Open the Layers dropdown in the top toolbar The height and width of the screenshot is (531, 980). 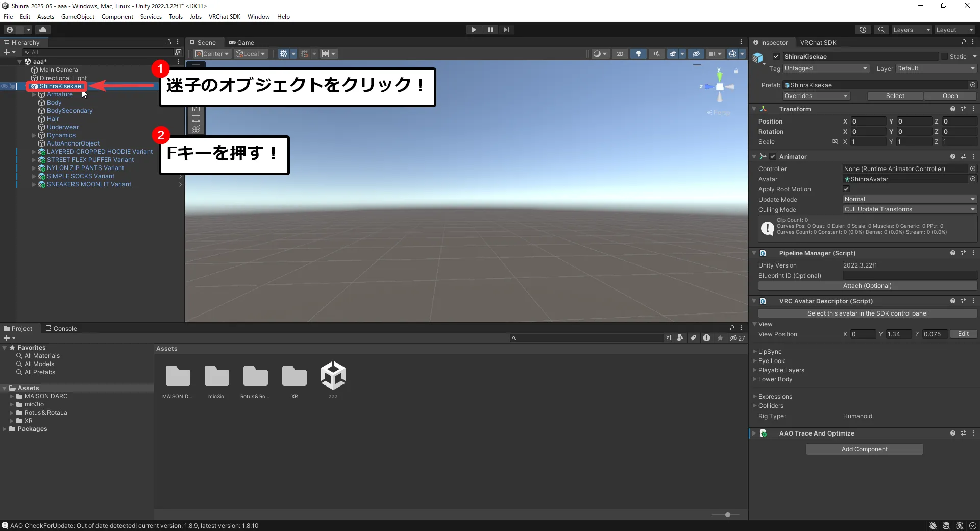[x=912, y=30]
